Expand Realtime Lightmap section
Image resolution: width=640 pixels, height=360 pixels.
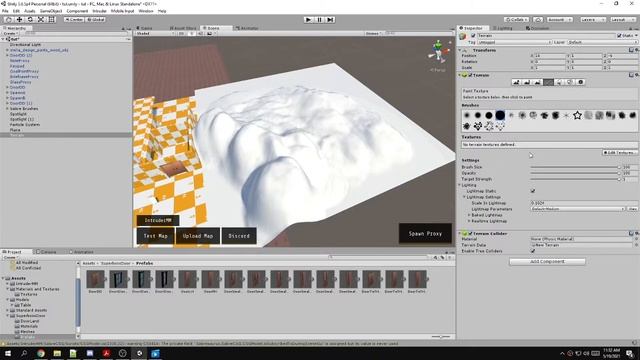469,221
